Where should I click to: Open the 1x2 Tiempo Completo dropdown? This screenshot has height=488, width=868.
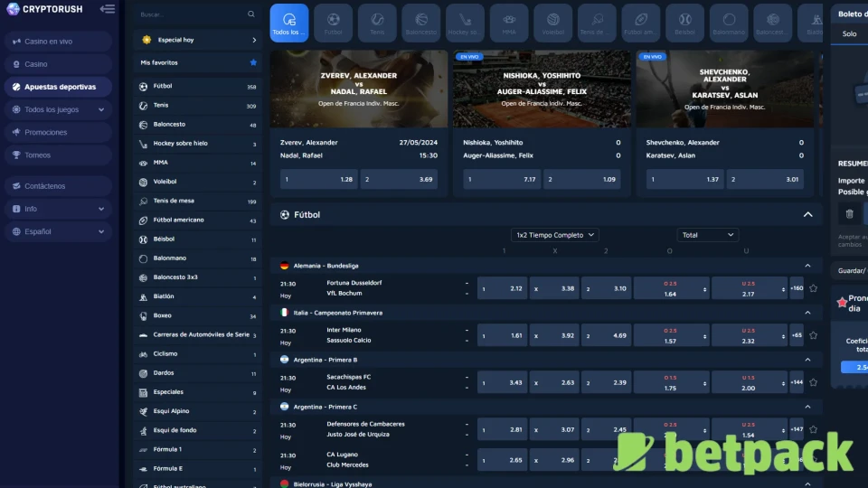(554, 235)
